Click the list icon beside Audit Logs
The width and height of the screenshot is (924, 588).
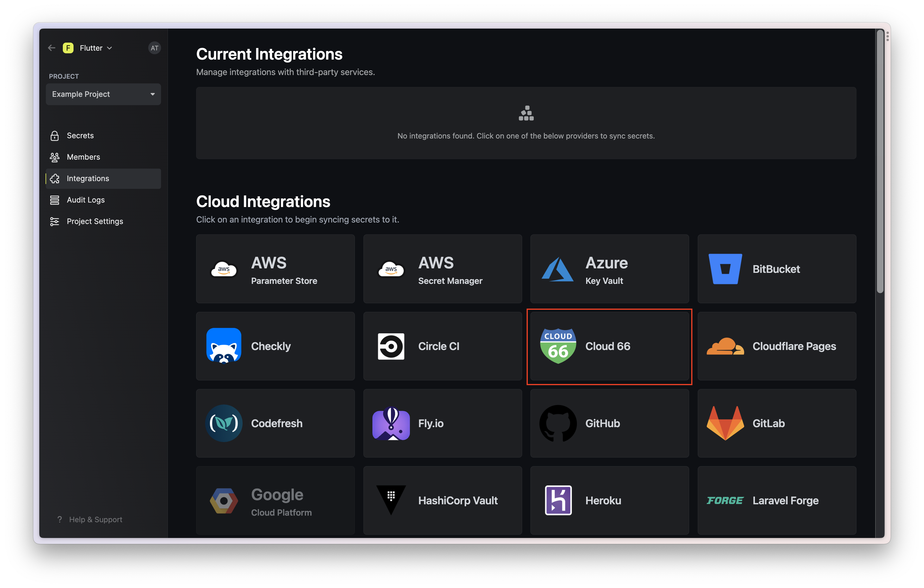[x=54, y=200]
